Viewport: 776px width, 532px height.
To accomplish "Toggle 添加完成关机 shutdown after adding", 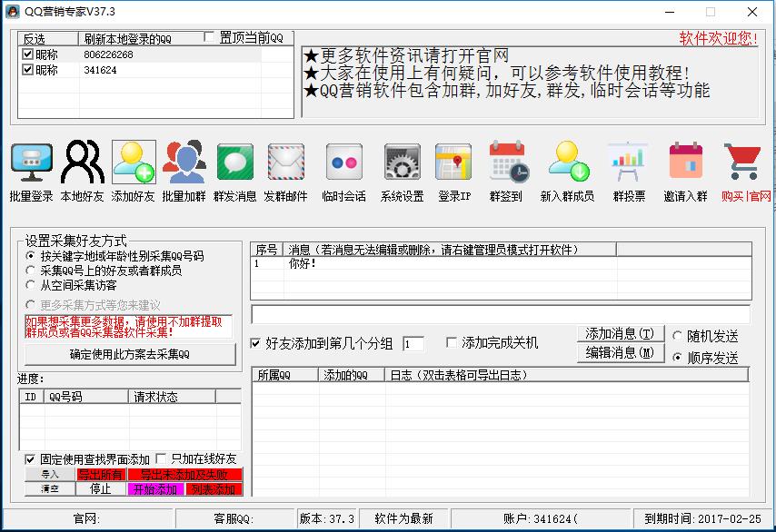I will [451, 342].
